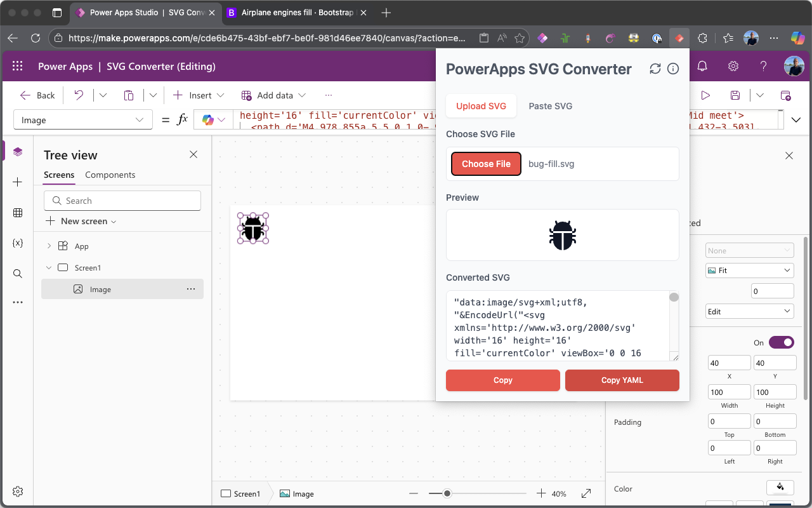
Task: Open the Image item's ellipsis options in tree
Action: [191, 289]
